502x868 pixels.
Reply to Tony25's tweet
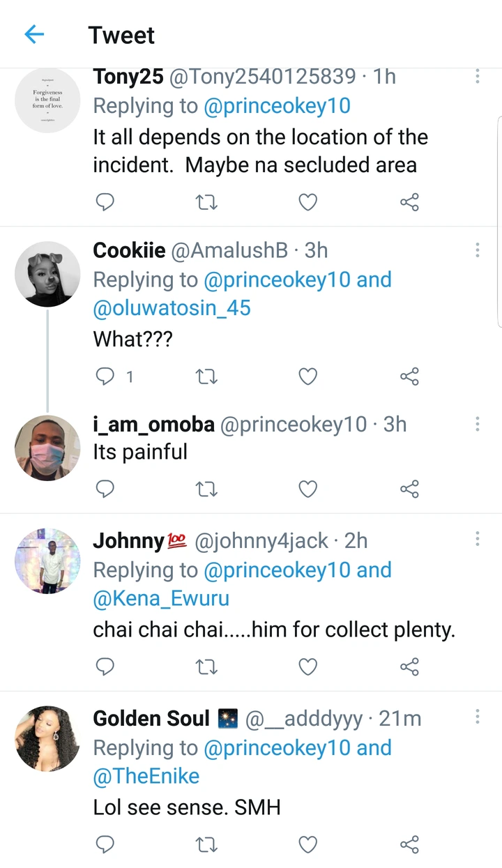tap(105, 202)
